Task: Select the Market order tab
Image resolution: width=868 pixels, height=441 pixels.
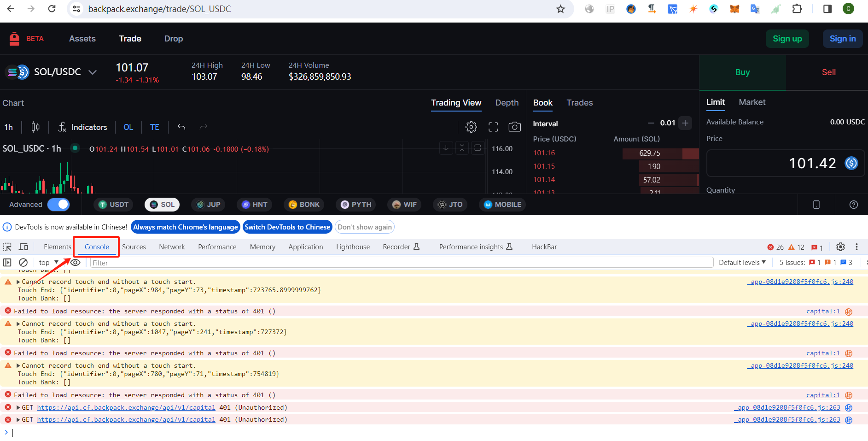Action: coord(752,102)
